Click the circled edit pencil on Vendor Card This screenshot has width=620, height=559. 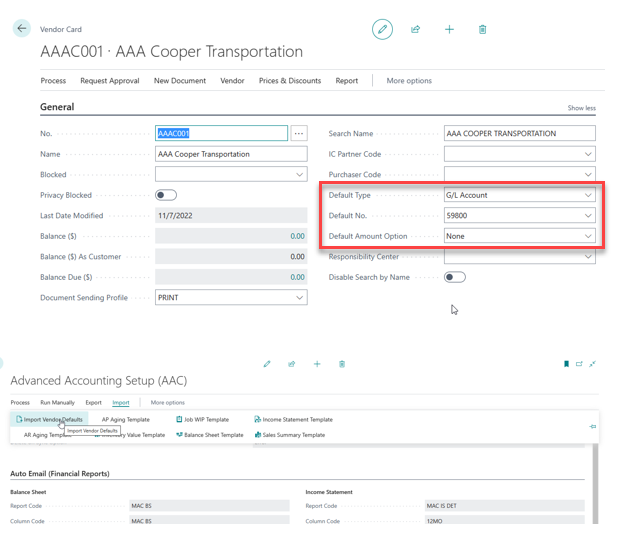[382, 29]
